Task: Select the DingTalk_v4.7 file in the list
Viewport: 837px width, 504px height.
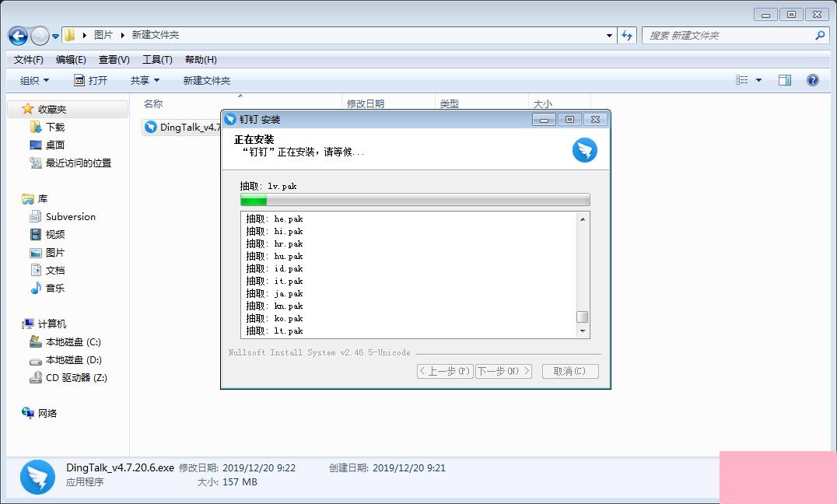Action: [x=182, y=127]
